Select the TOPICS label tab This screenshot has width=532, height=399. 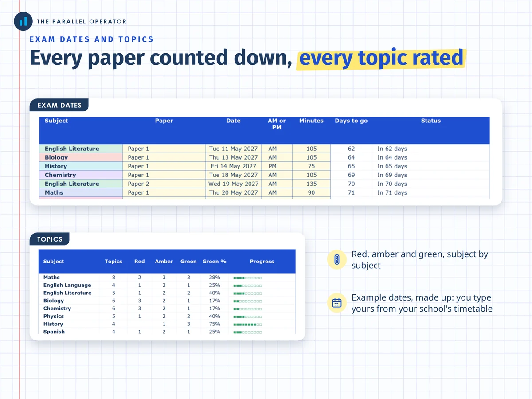click(50, 239)
